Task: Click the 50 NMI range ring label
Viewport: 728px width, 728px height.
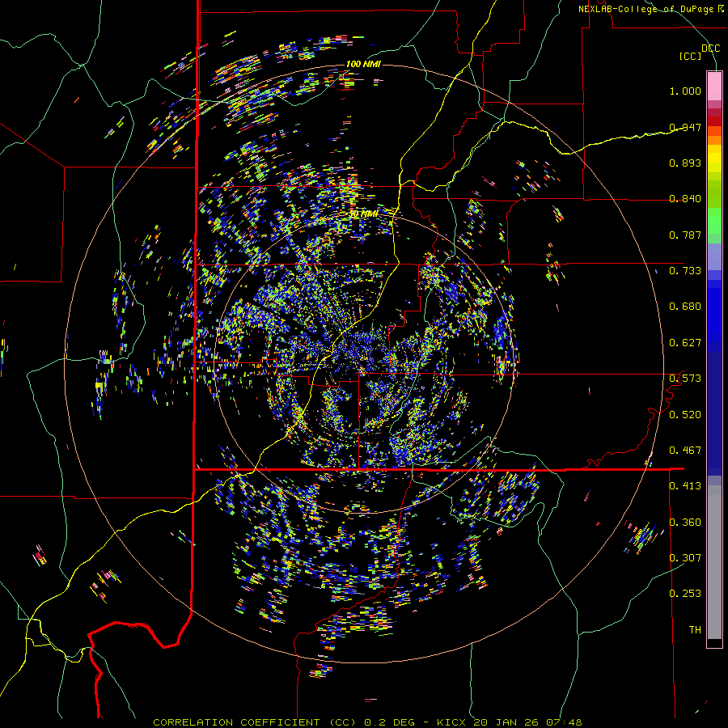Action: coord(363,214)
